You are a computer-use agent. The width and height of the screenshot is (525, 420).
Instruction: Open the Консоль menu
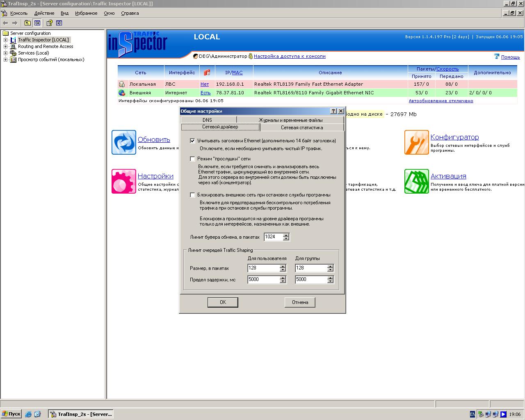coord(19,13)
